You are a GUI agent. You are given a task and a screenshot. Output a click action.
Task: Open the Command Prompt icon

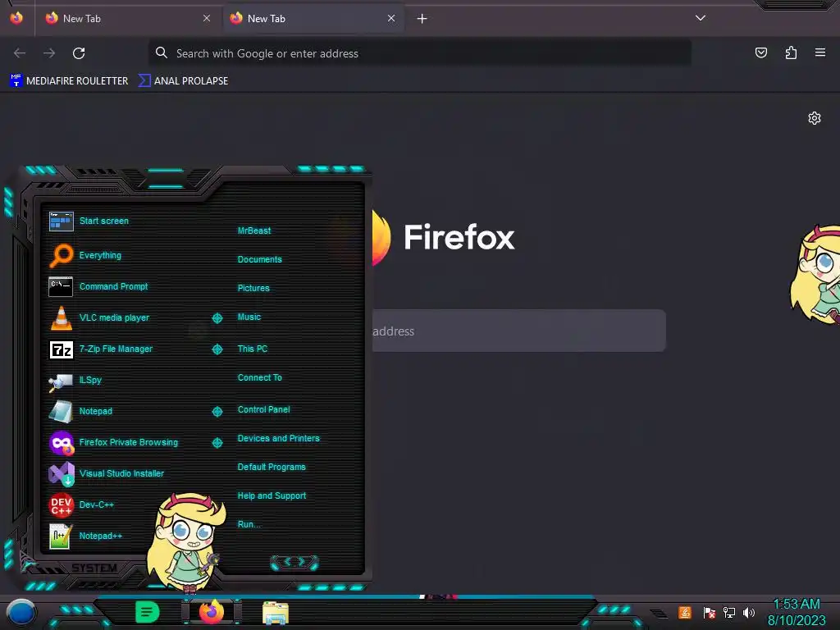tap(61, 286)
